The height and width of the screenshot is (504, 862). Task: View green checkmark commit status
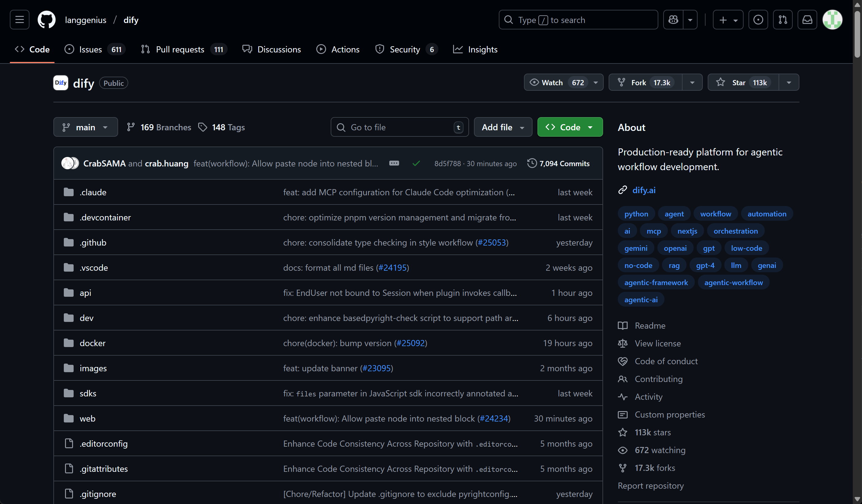(416, 163)
